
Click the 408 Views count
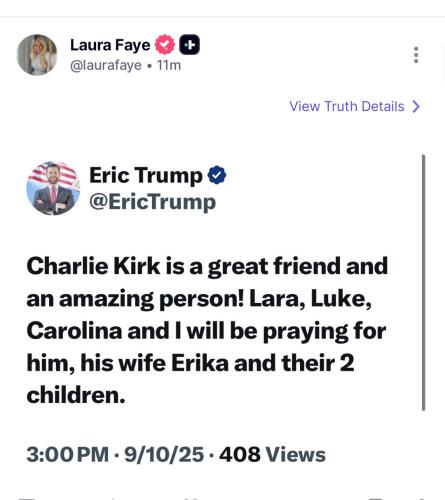[x=272, y=455]
